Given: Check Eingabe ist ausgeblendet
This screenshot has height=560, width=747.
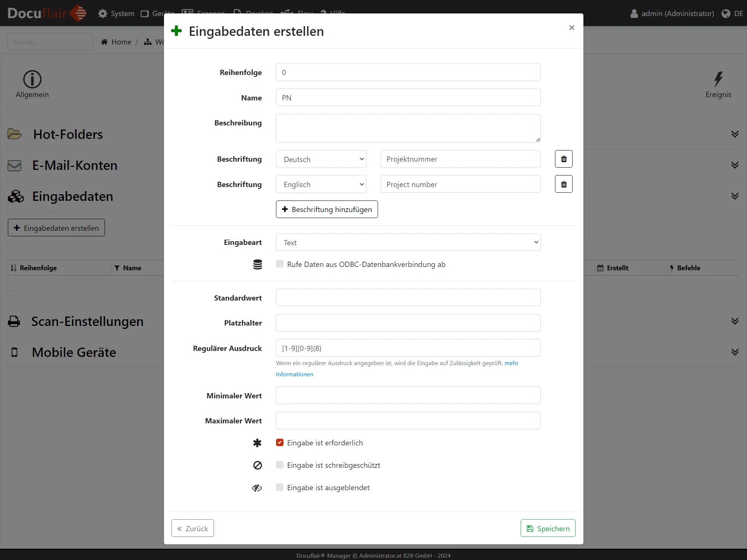Looking at the screenshot, I should (x=280, y=487).
